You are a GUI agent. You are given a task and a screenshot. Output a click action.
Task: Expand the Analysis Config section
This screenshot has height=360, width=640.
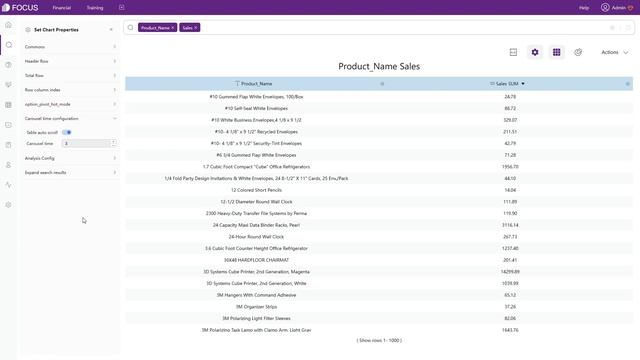pos(70,158)
